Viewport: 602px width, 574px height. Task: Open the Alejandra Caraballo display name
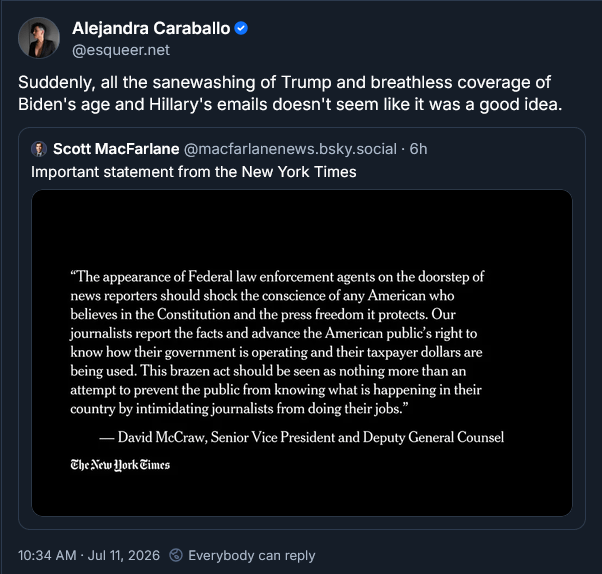point(151,28)
